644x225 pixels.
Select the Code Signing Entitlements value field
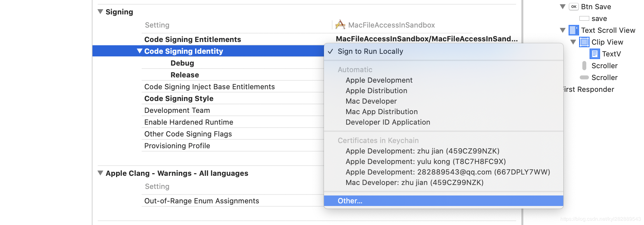coord(426,39)
